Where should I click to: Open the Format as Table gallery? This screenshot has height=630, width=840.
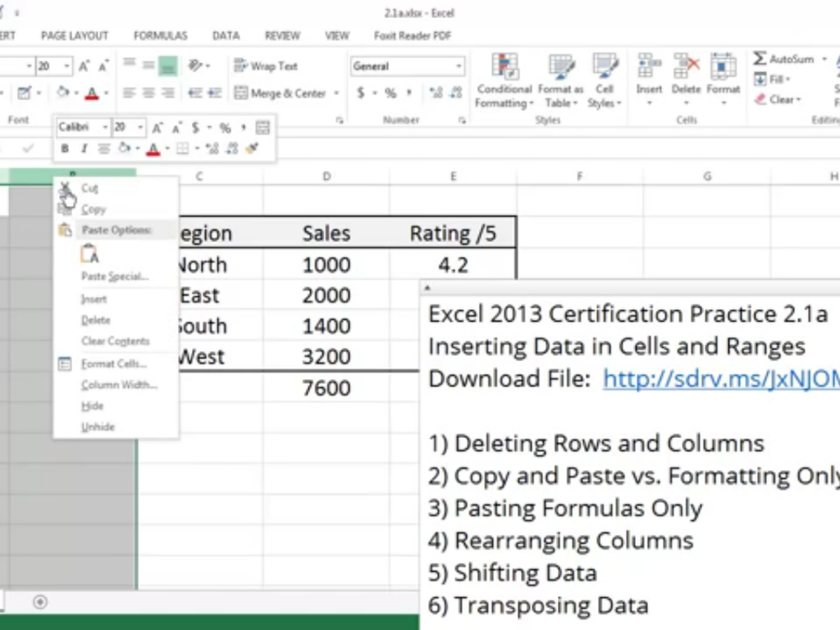(x=560, y=81)
